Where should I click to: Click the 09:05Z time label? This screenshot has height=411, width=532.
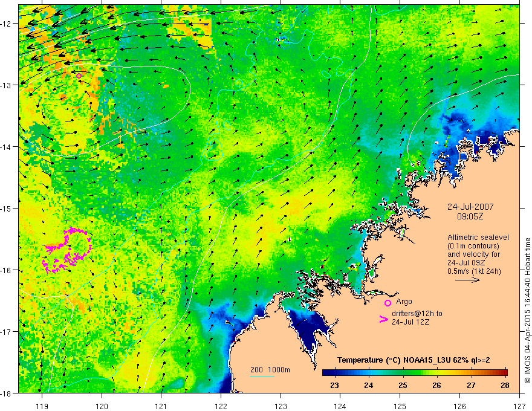click(470, 216)
